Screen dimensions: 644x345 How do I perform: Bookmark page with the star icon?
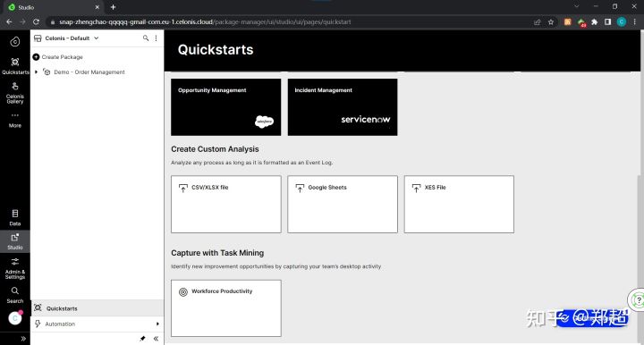551,22
